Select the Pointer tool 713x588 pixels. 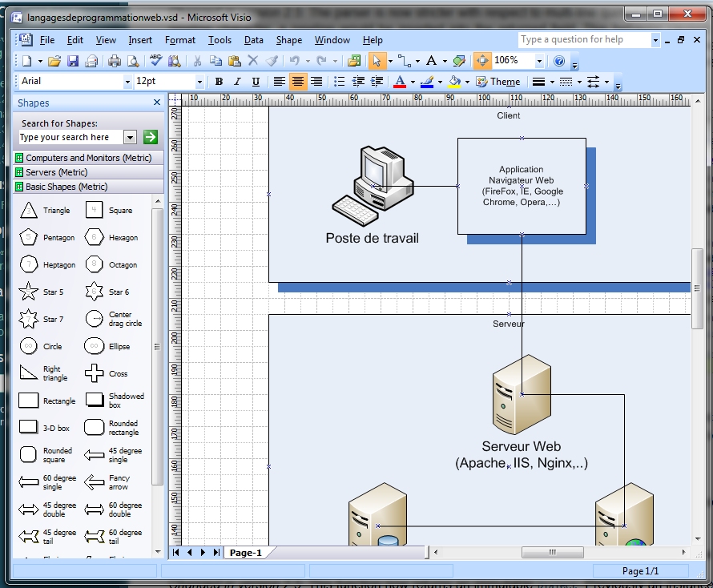coord(377,61)
